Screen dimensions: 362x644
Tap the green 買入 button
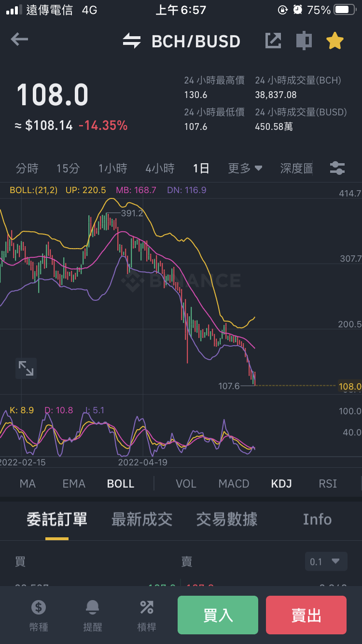(x=218, y=615)
